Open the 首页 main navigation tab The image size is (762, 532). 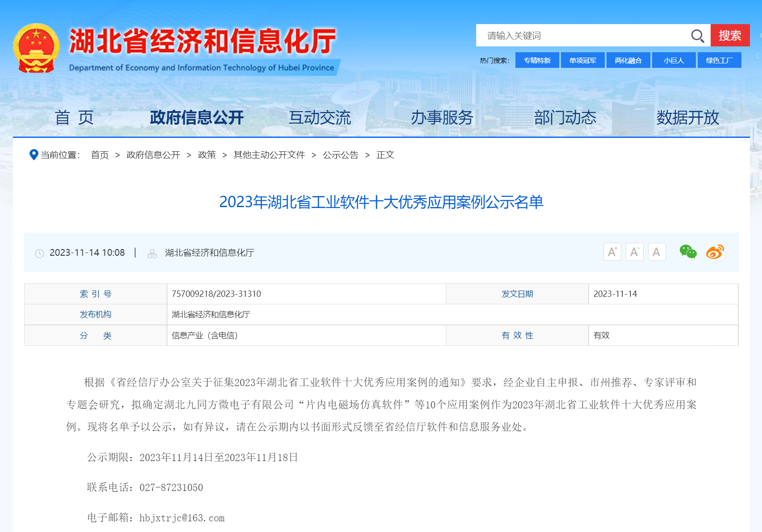(x=74, y=118)
